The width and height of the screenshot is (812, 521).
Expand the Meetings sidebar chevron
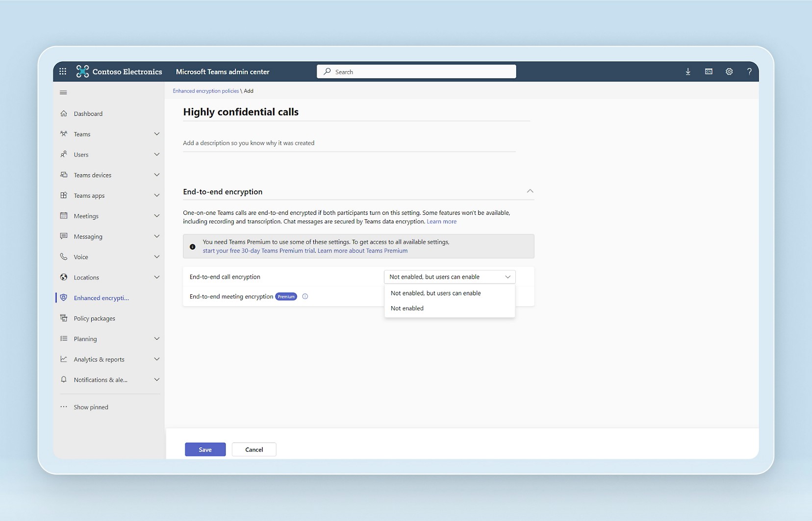coord(156,216)
